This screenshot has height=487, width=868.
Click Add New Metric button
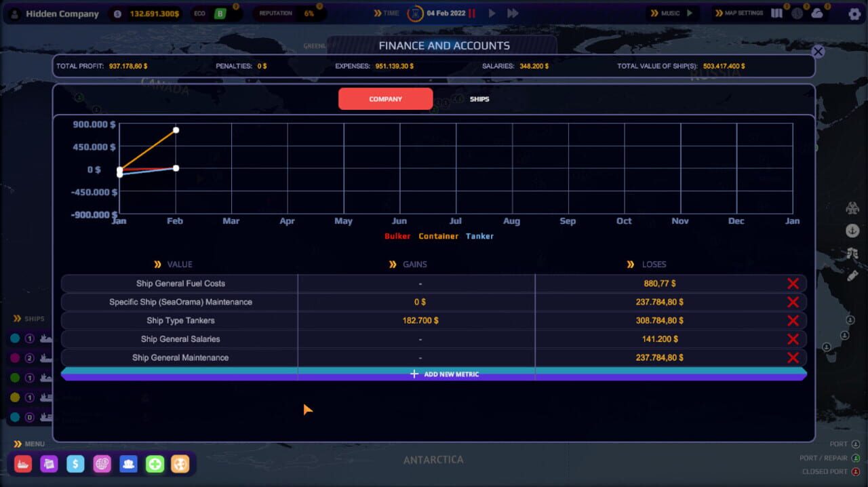click(445, 374)
